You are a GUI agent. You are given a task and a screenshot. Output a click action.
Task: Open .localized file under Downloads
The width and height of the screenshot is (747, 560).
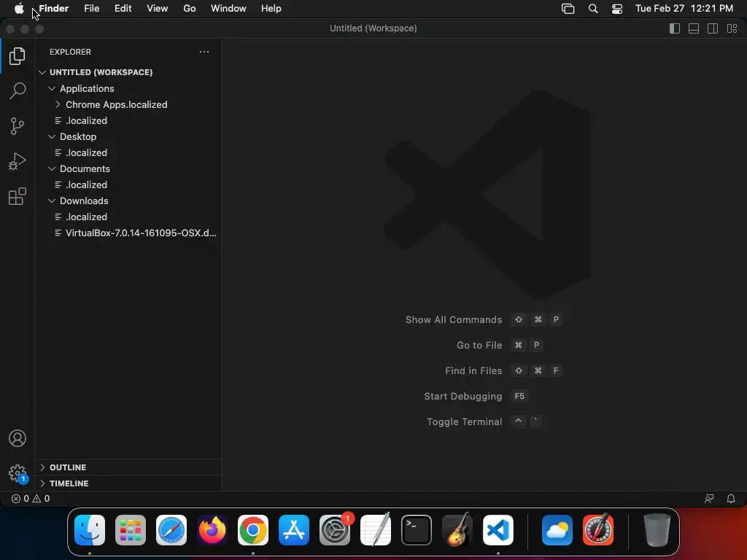pos(128,217)
